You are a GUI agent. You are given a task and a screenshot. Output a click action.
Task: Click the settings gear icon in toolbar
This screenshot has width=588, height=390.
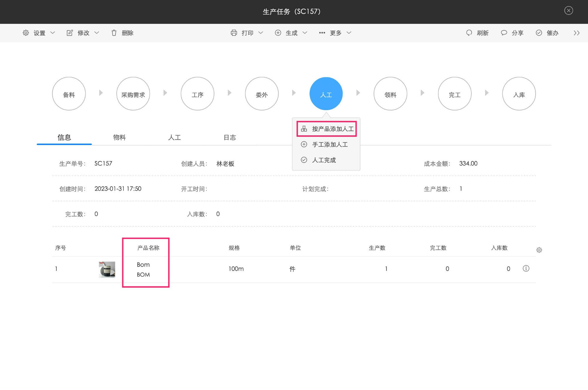26,33
